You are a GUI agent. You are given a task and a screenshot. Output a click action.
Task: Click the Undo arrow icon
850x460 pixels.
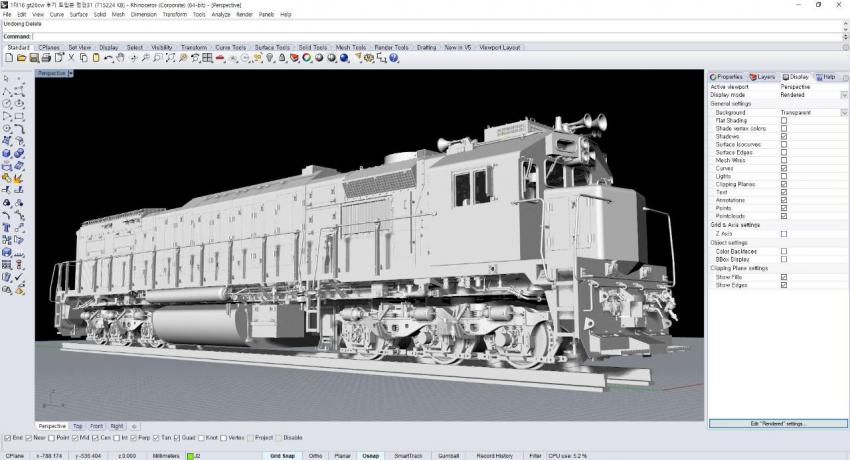click(x=108, y=58)
